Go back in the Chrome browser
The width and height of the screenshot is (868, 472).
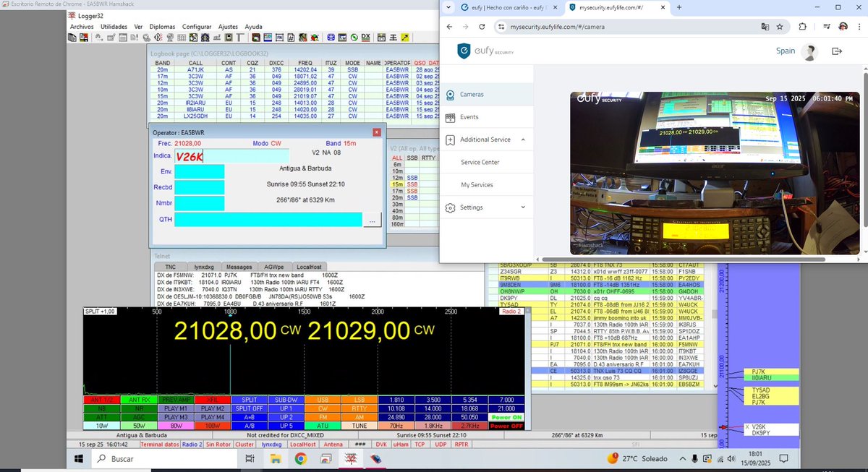pyautogui.click(x=449, y=26)
